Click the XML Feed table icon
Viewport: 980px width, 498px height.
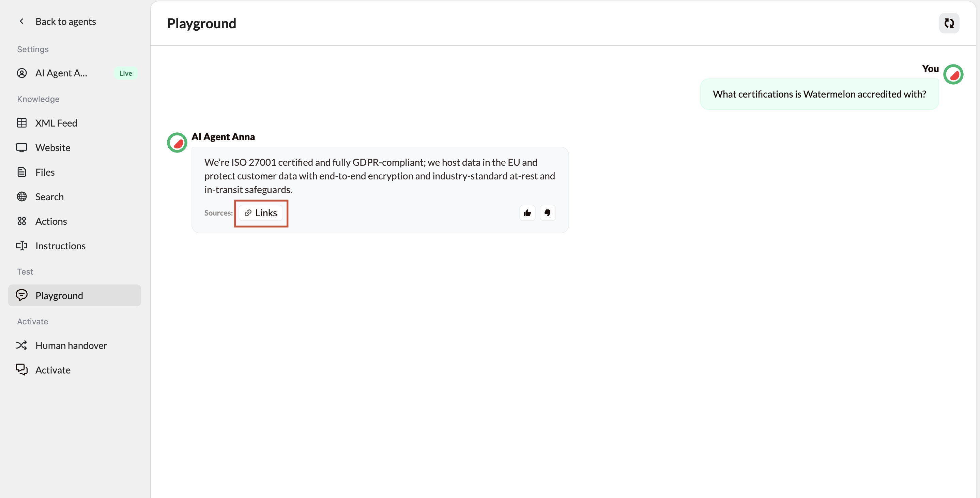(x=22, y=123)
